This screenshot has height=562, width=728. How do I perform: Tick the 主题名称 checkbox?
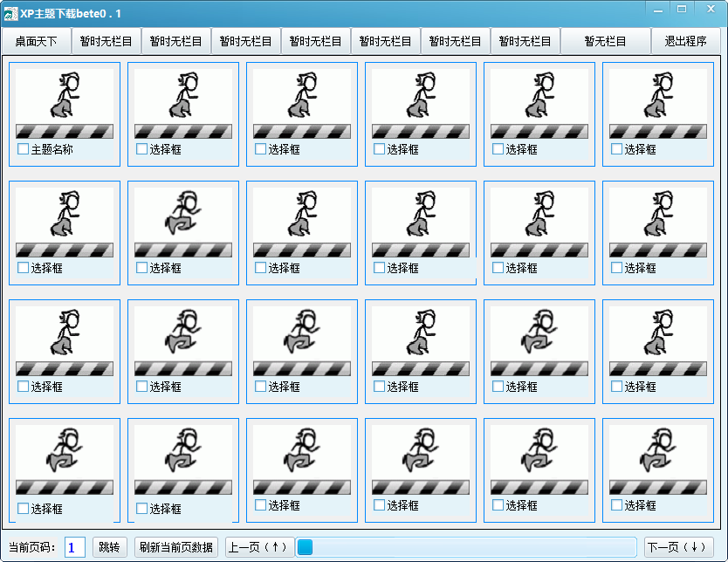(23, 149)
